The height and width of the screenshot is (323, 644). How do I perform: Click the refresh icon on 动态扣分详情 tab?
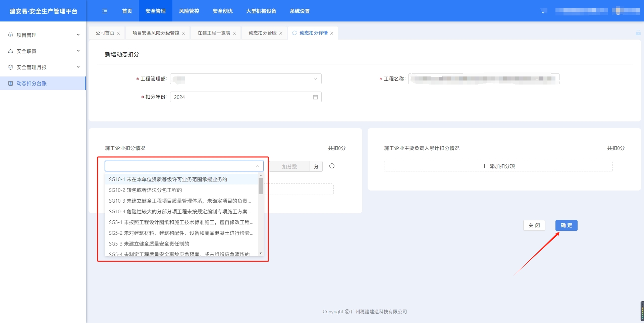294,33
